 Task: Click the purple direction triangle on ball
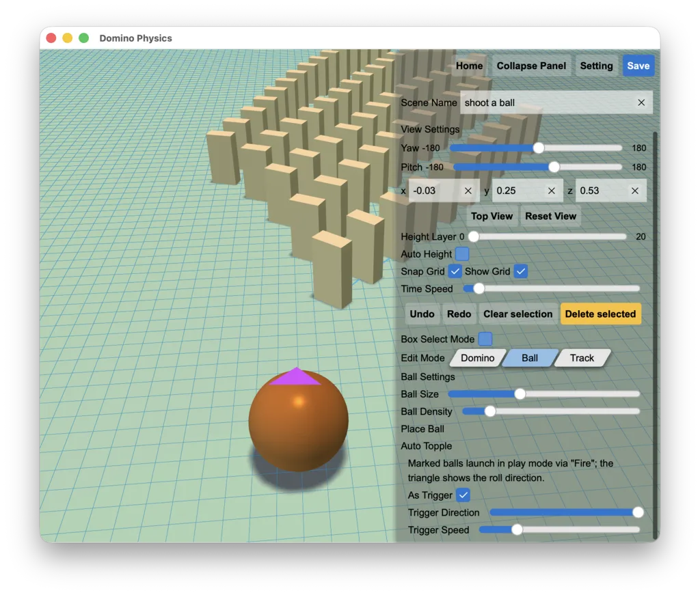pyautogui.click(x=295, y=377)
